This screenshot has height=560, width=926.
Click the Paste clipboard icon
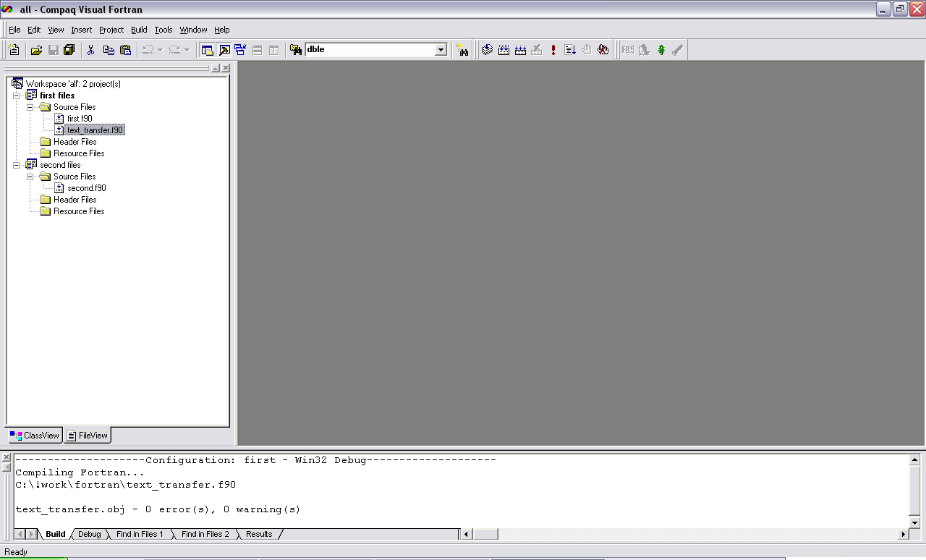[x=125, y=50]
